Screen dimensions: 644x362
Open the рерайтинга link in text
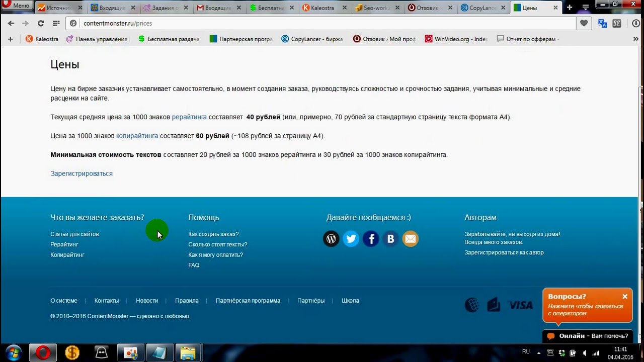click(x=189, y=117)
